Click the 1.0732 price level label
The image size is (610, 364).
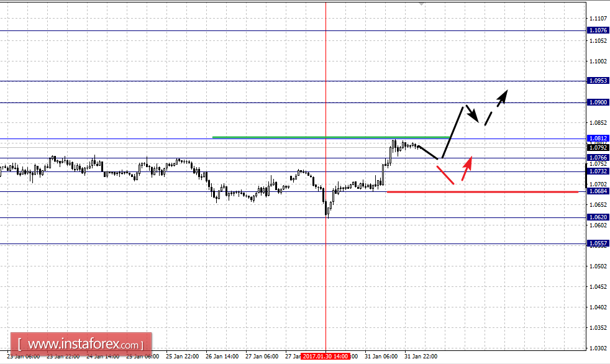[x=598, y=171]
